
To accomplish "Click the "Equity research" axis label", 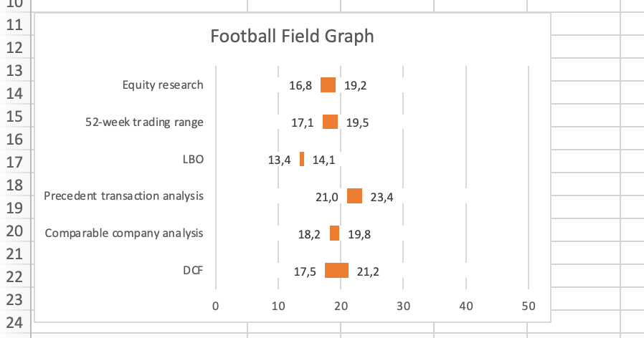I will pos(163,85).
